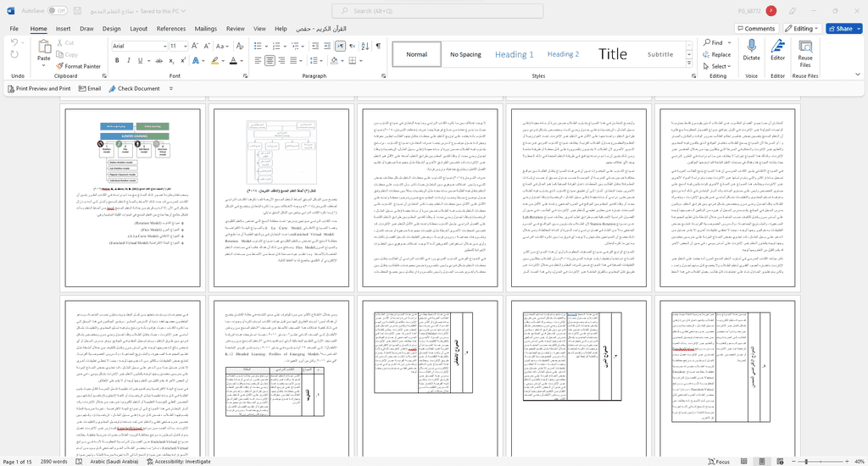
Task: Toggle italic formatting
Action: (129, 61)
